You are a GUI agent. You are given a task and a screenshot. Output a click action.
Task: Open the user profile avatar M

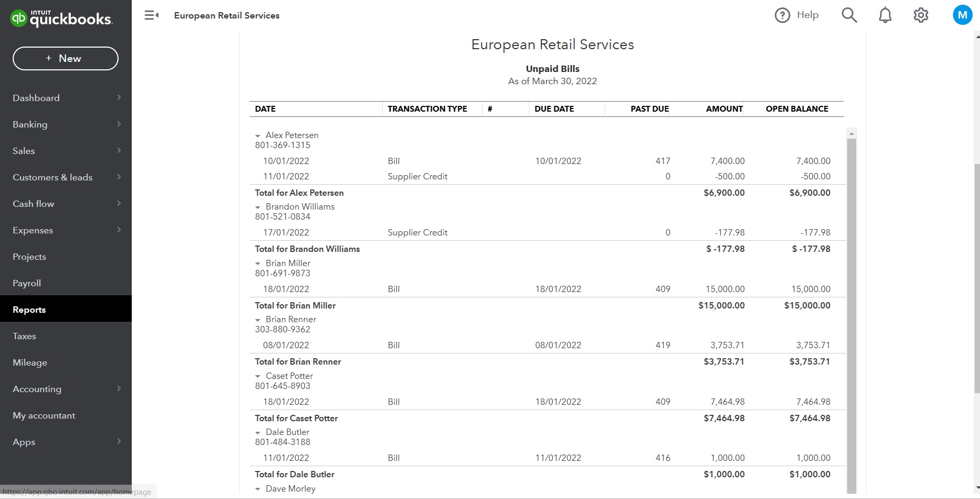pyautogui.click(x=962, y=15)
